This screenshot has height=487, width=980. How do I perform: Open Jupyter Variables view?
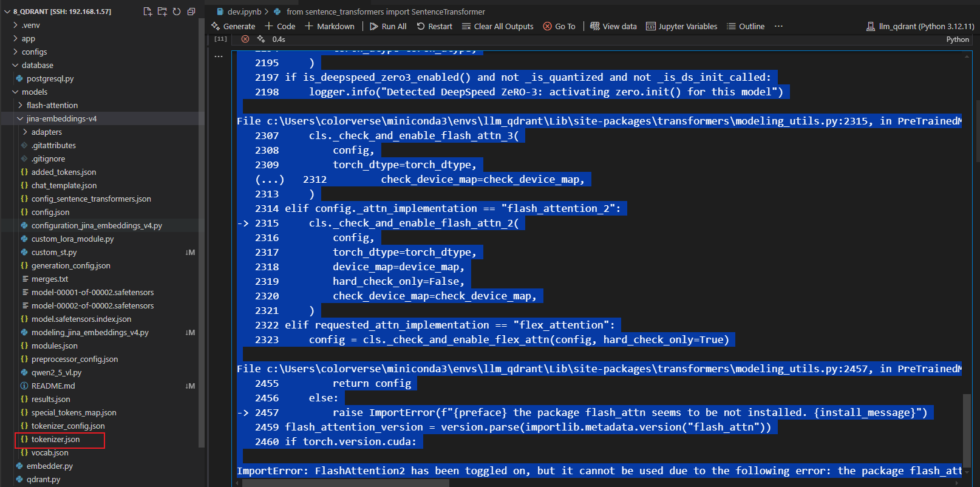[681, 26]
